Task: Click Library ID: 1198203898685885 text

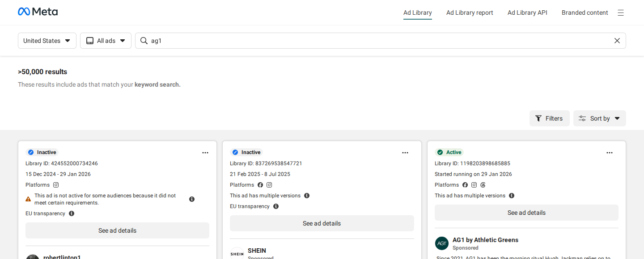Action: (472, 163)
